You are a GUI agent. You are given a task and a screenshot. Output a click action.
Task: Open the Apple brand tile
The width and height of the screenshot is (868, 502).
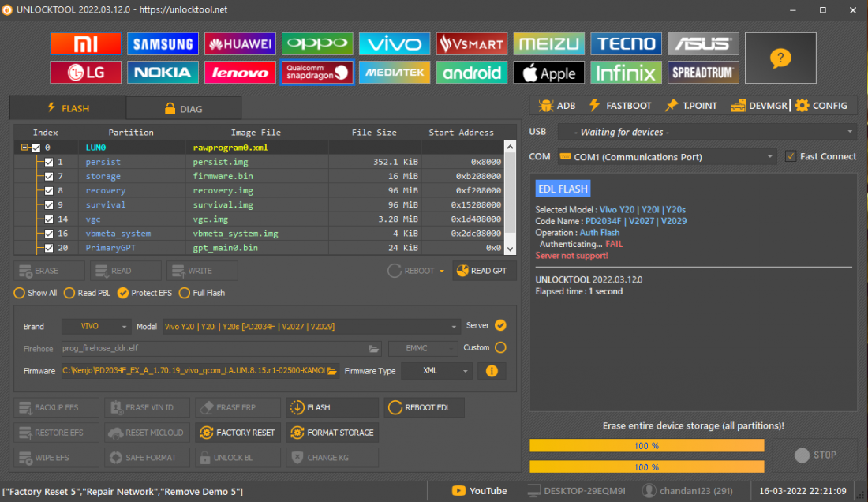pos(548,73)
